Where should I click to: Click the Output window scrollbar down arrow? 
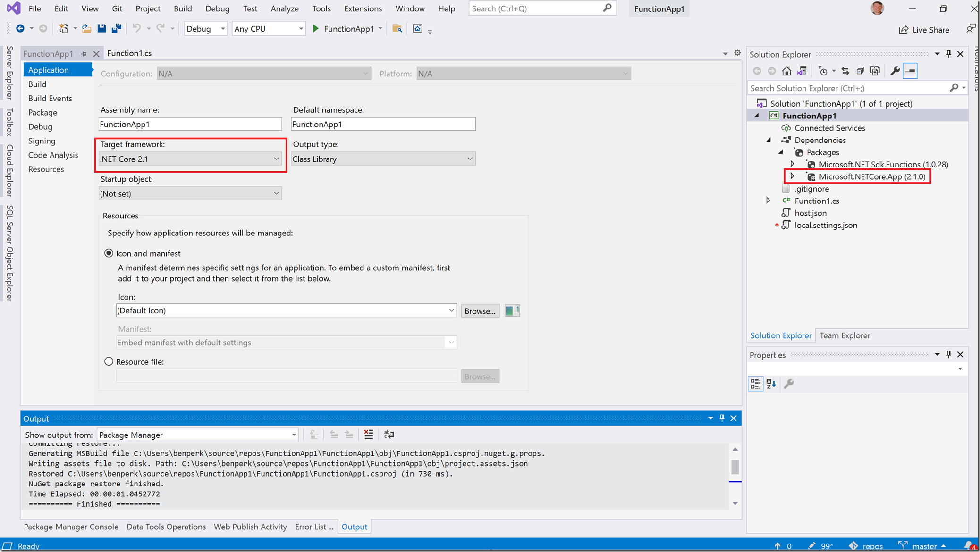[x=735, y=503]
